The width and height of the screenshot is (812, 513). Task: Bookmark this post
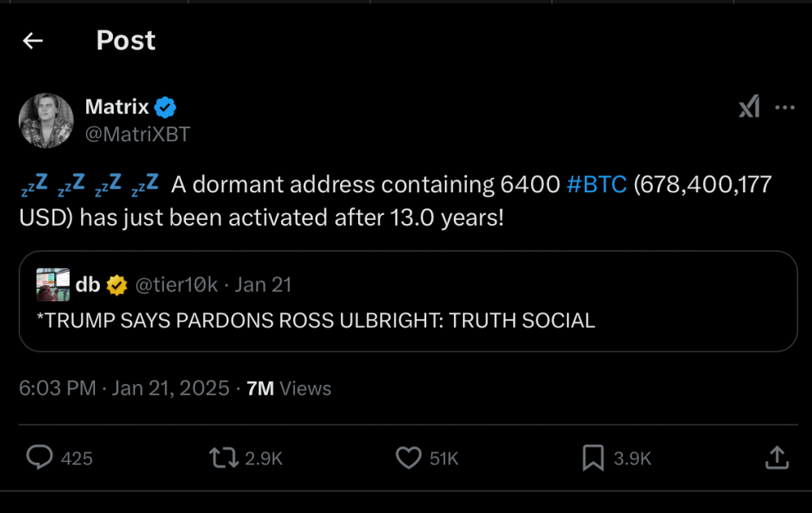pos(593,458)
